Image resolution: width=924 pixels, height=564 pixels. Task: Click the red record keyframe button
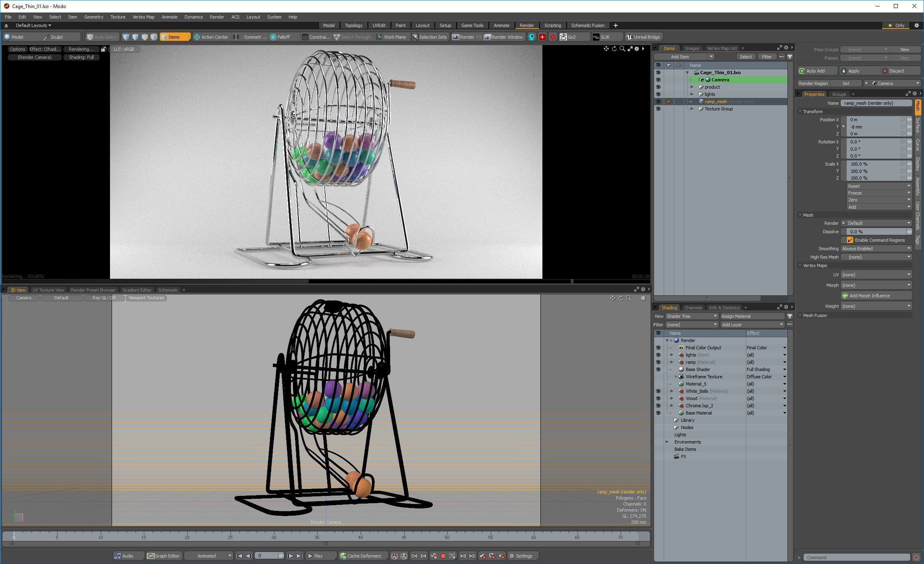tap(443, 556)
